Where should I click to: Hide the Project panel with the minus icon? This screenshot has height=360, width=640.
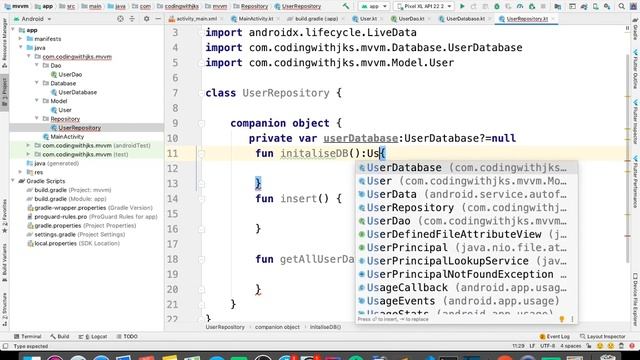pos(158,19)
